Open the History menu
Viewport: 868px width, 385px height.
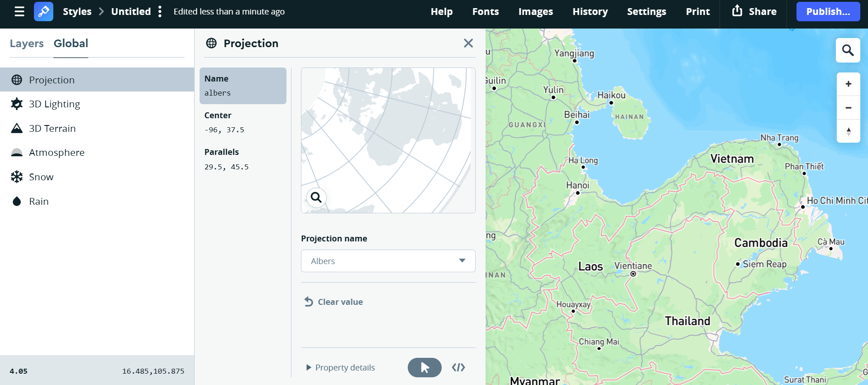click(x=590, y=11)
